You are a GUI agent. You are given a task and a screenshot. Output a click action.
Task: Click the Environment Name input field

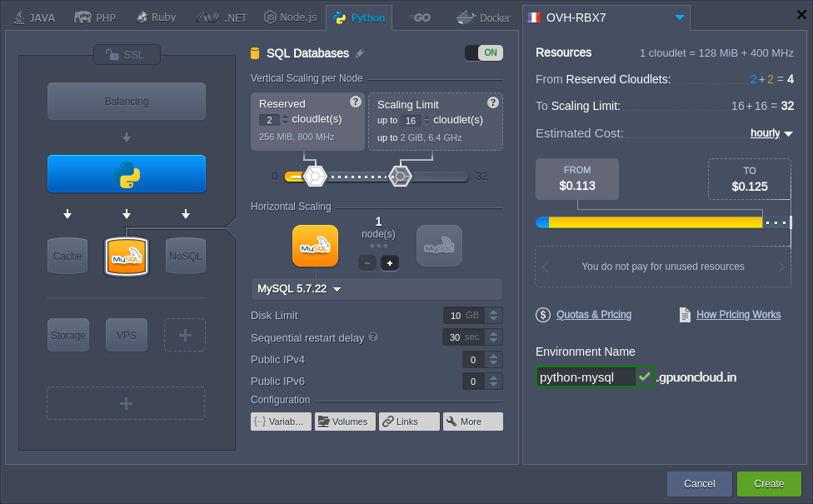tap(585, 377)
